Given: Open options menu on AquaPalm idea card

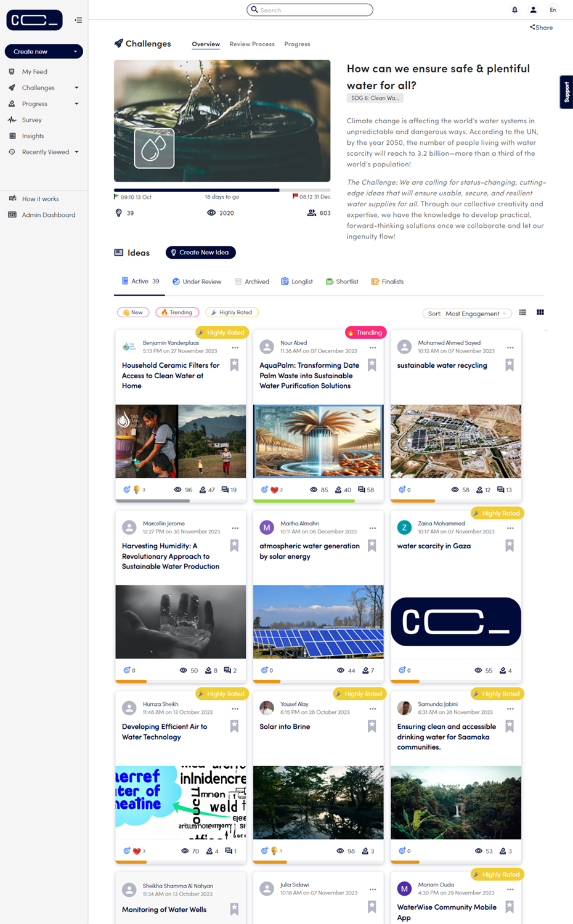Looking at the screenshot, I should 373,347.
